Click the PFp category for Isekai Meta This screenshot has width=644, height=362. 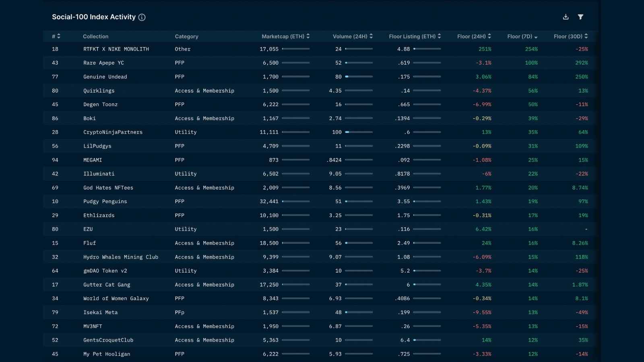(180, 313)
